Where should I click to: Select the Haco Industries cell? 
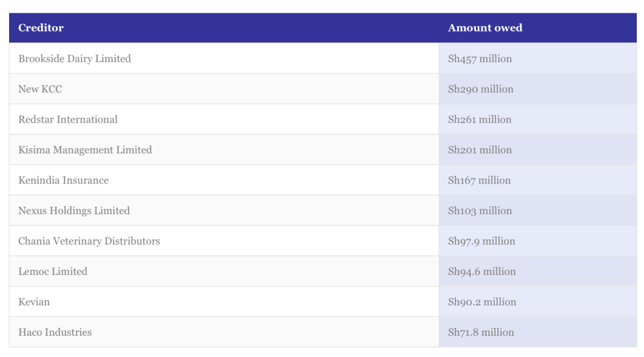tap(224, 332)
